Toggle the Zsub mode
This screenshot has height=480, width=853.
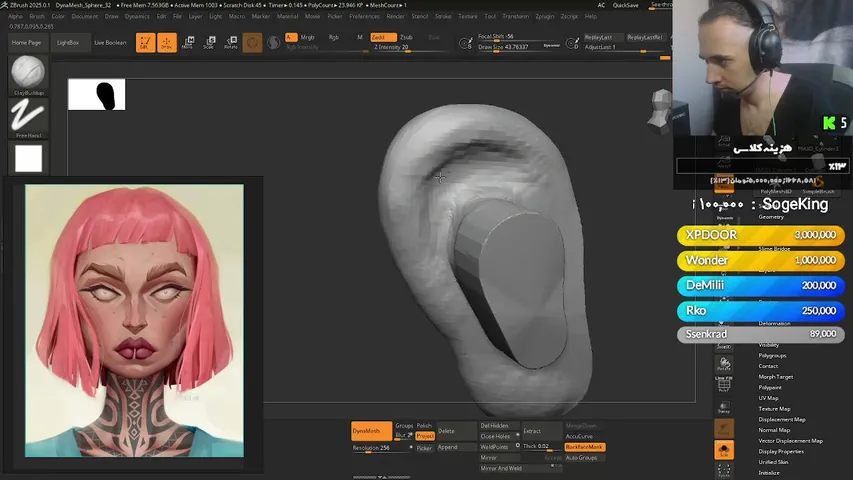(406, 38)
